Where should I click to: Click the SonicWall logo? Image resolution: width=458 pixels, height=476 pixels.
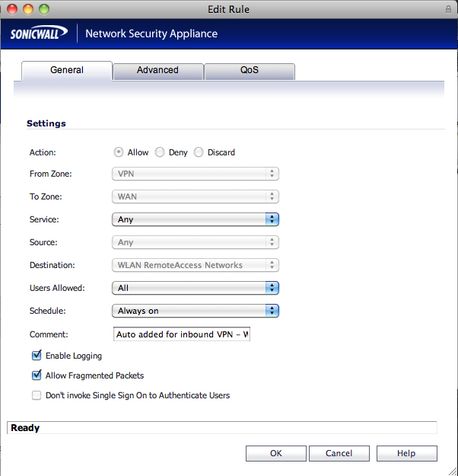pos(39,33)
